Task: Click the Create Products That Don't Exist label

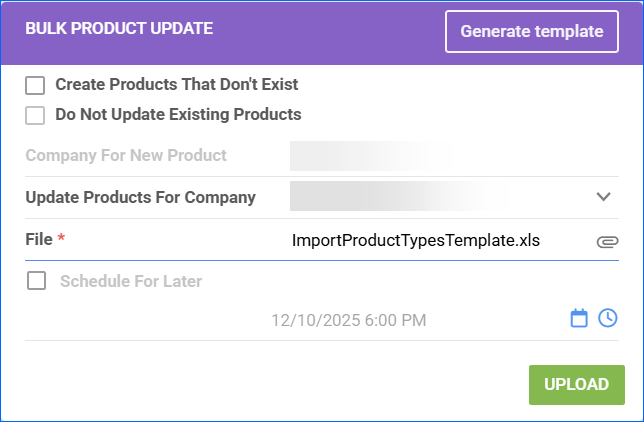Action: [x=177, y=85]
